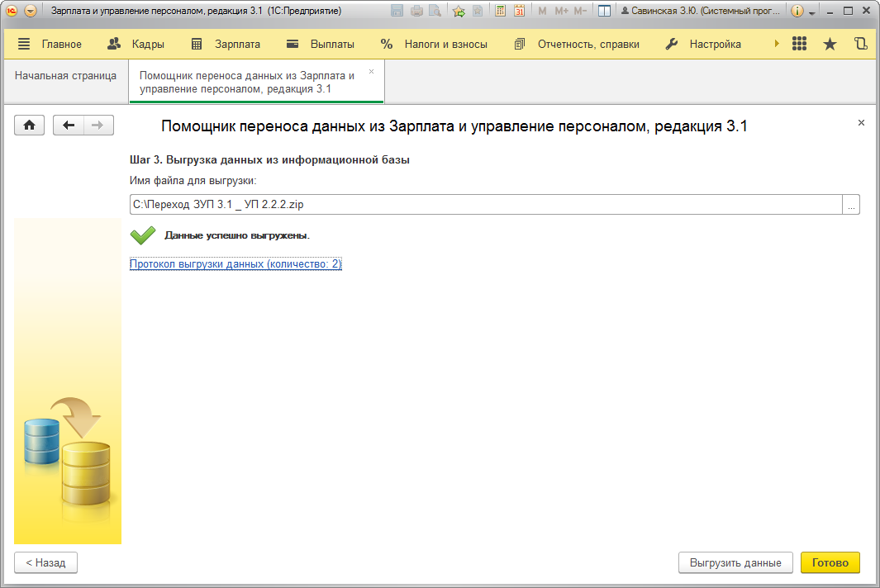Click the Выгрузить данные button
880x588 pixels.
pos(735,562)
